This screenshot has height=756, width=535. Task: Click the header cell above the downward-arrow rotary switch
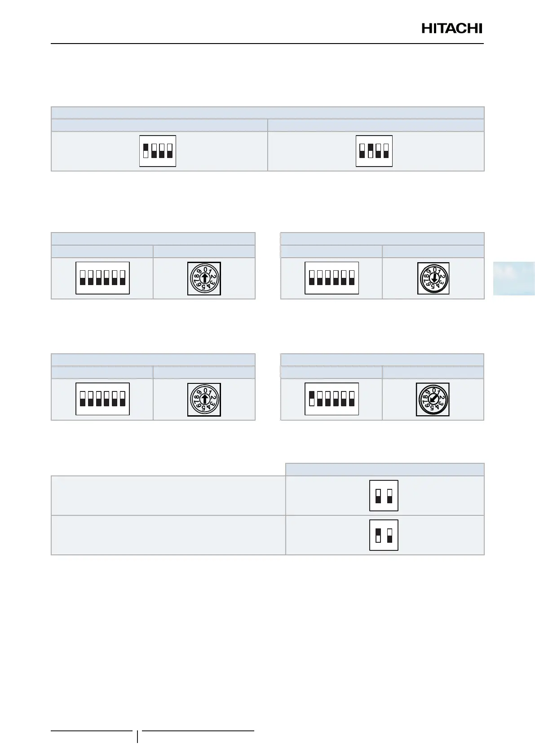point(433,251)
